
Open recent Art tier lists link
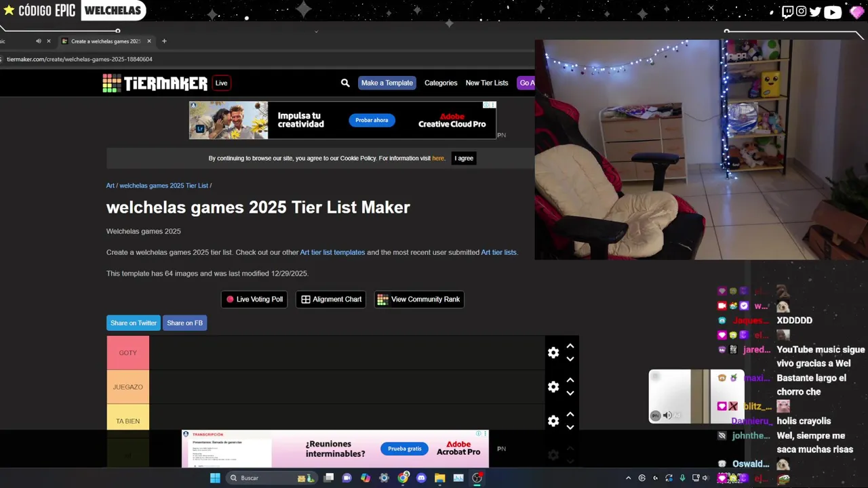[x=498, y=252]
